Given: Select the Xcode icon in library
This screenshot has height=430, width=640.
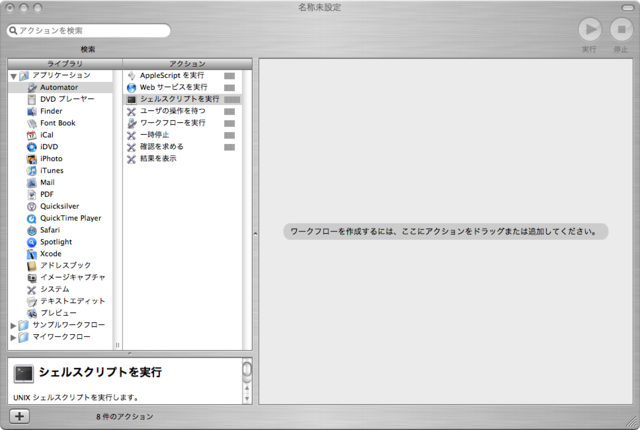Looking at the screenshot, I should (32, 254).
